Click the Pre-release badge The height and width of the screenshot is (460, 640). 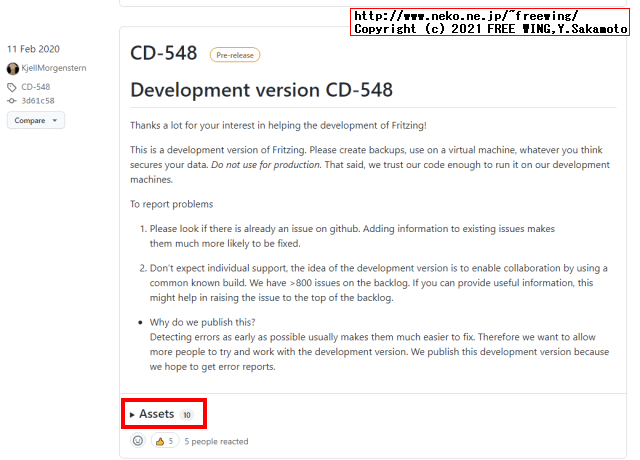tap(235, 55)
